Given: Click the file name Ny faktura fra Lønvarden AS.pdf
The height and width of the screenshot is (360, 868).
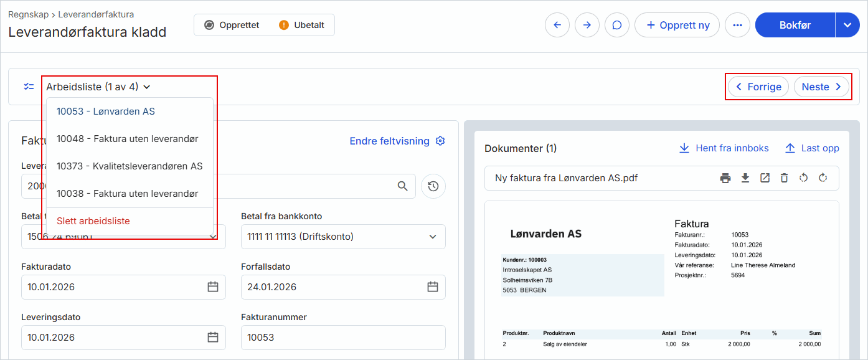Looking at the screenshot, I should coord(566,178).
